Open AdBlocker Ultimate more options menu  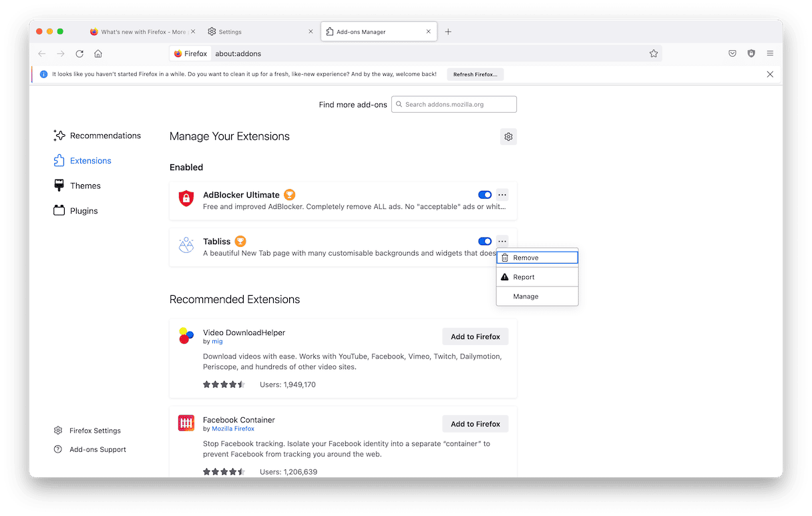[502, 195]
